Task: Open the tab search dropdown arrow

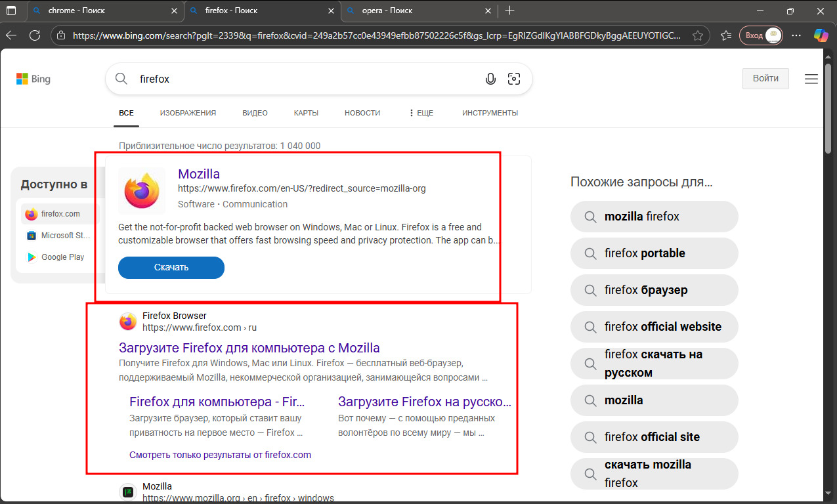Action: click(11, 10)
